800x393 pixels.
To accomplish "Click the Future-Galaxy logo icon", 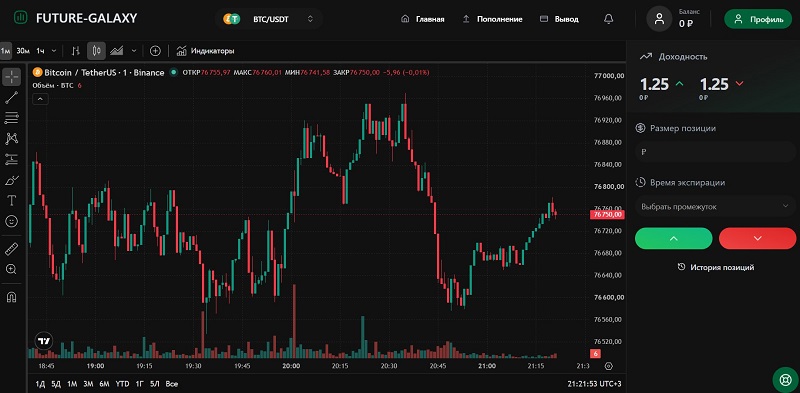I will click(20, 17).
